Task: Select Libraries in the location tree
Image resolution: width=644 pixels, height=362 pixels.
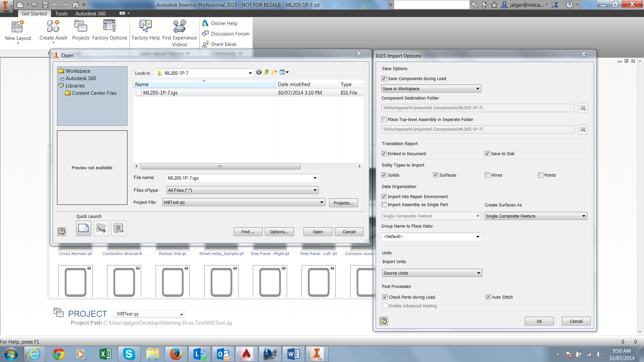Action: point(75,86)
